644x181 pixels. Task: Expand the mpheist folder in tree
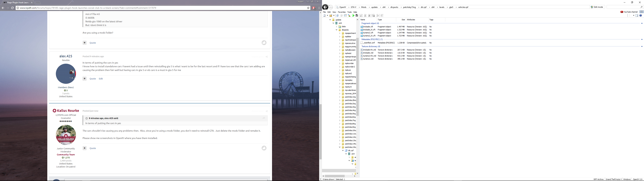tap(339, 53)
